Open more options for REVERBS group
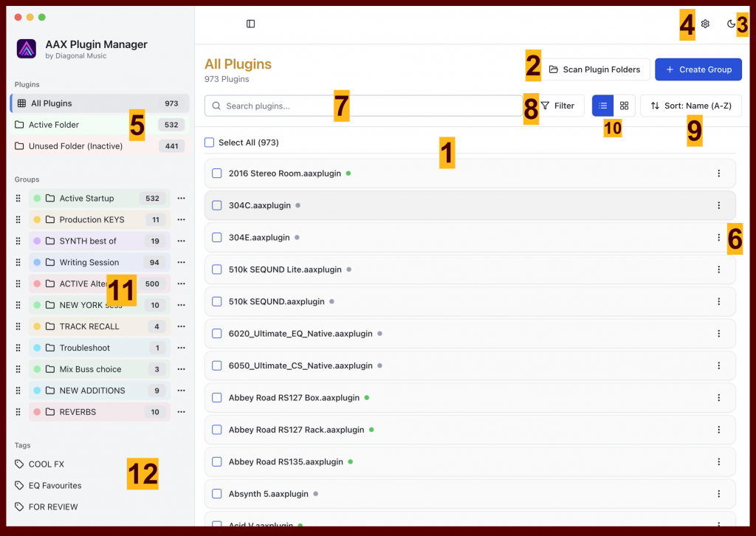Screen dimensions: 756x536 pyautogui.click(x=181, y=412)
